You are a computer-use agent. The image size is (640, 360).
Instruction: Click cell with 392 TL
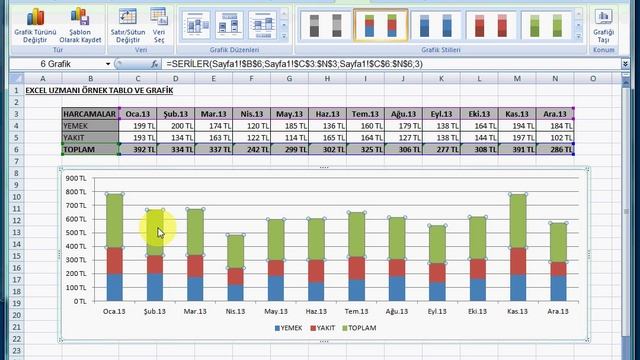138,149
